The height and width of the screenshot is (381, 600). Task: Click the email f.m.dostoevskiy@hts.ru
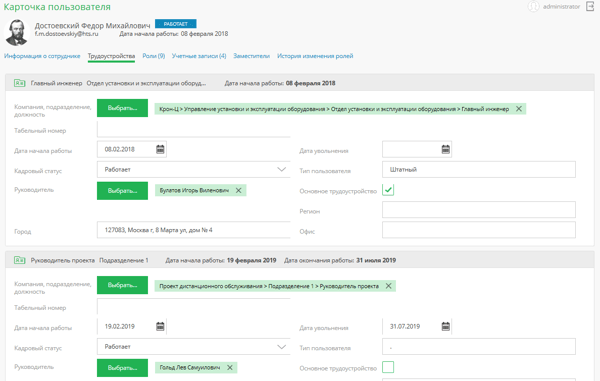tap(66, 34)
